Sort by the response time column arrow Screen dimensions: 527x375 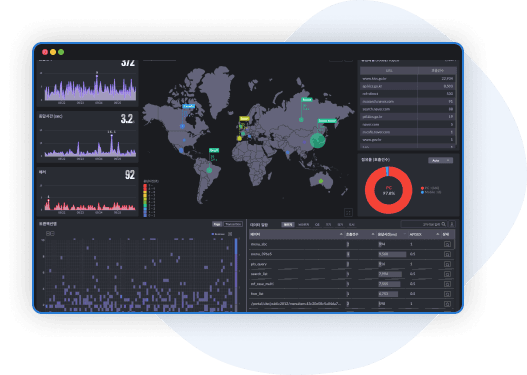click(405, 234)
